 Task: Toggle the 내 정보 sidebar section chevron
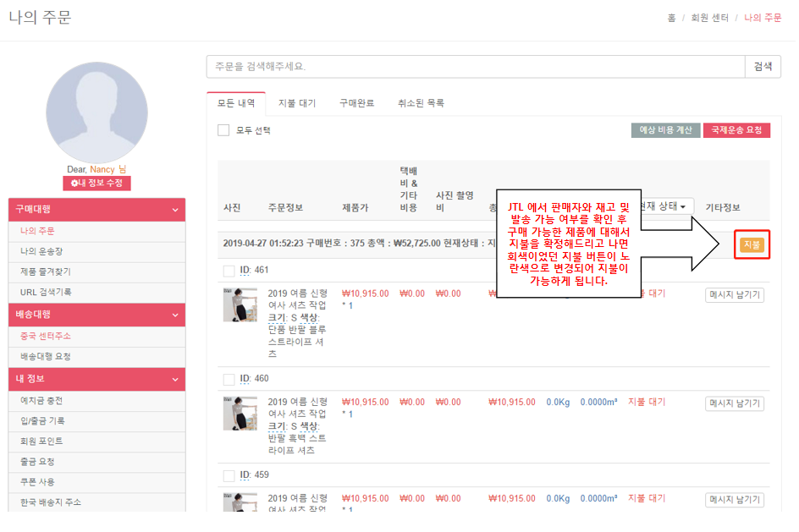(175, 379)
